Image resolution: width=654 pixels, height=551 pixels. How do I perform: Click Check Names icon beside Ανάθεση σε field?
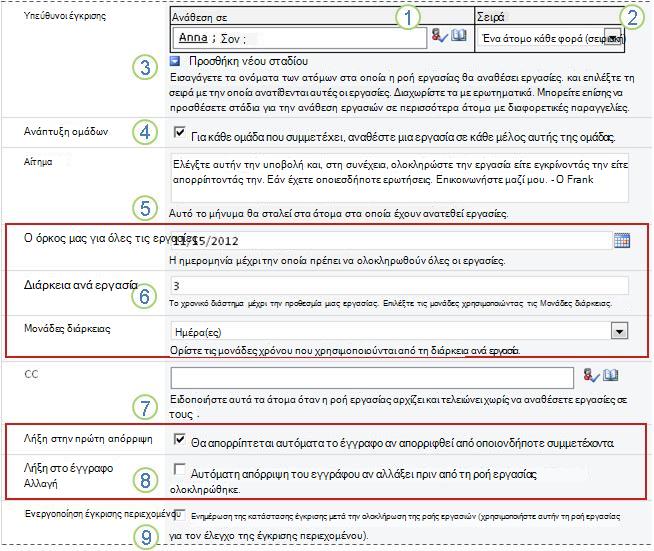tap(440, 36)
